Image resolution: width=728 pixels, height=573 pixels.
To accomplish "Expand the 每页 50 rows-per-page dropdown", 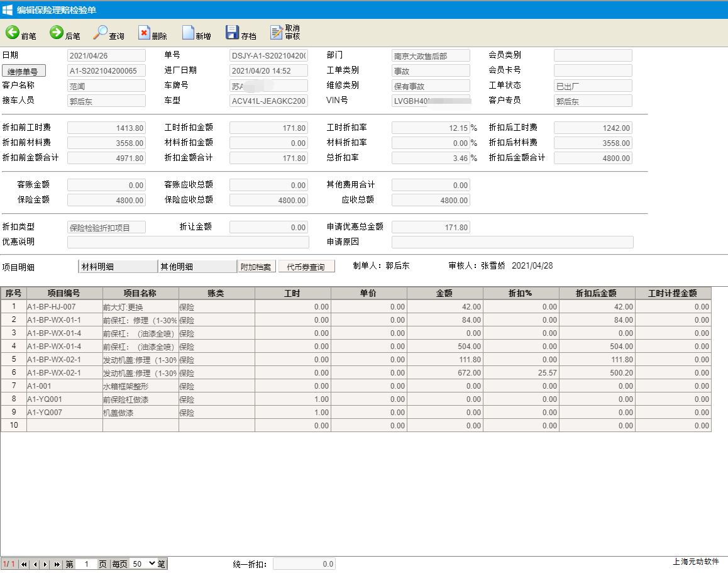I will click(x=143, y=564).
